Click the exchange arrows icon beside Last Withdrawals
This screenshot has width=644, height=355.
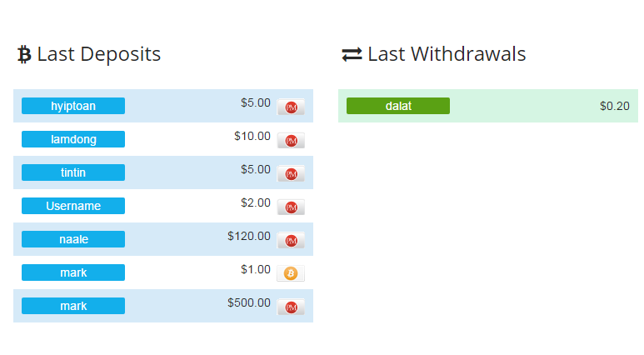coord(352,55)
